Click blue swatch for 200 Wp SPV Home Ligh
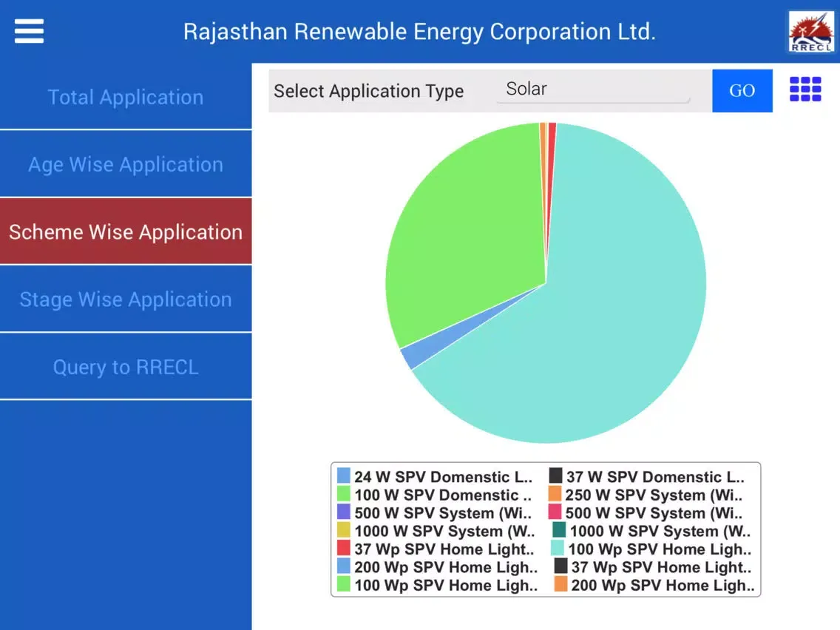The width and height of the screenshot is (840, 630). pos(344,566)
